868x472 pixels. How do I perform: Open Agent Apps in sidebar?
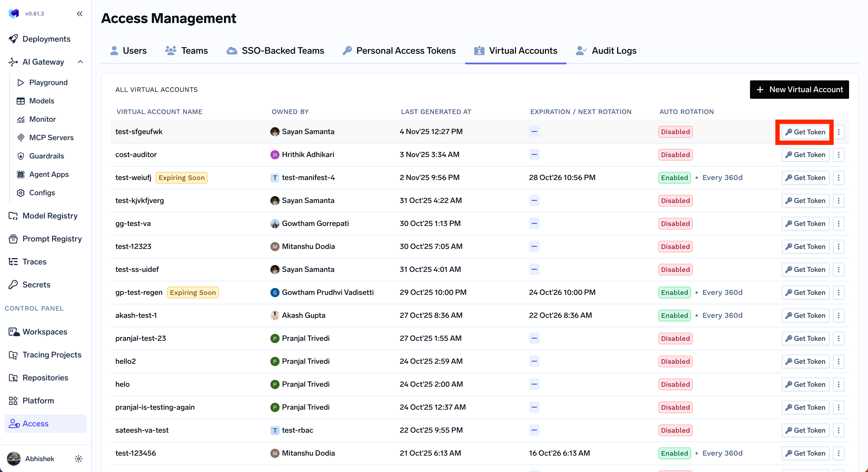coord(49,174)
